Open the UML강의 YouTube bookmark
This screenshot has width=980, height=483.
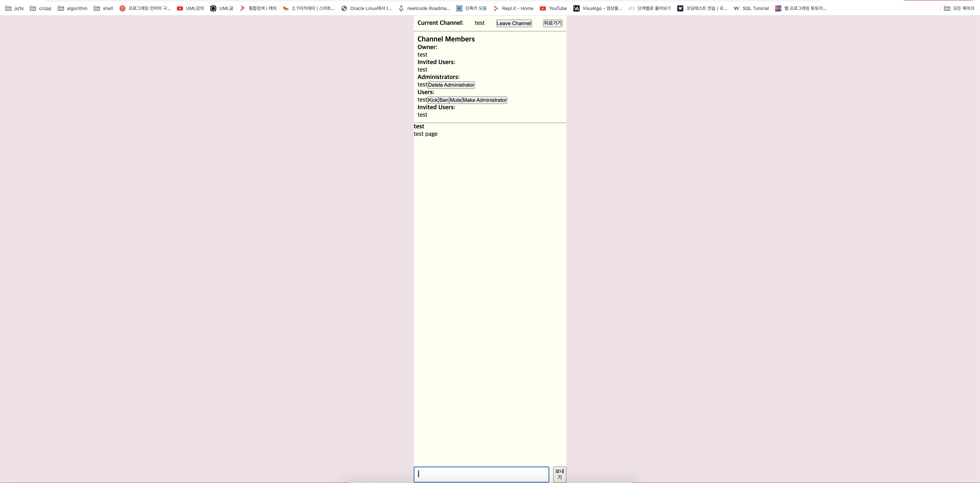click(x=190, y=8)
